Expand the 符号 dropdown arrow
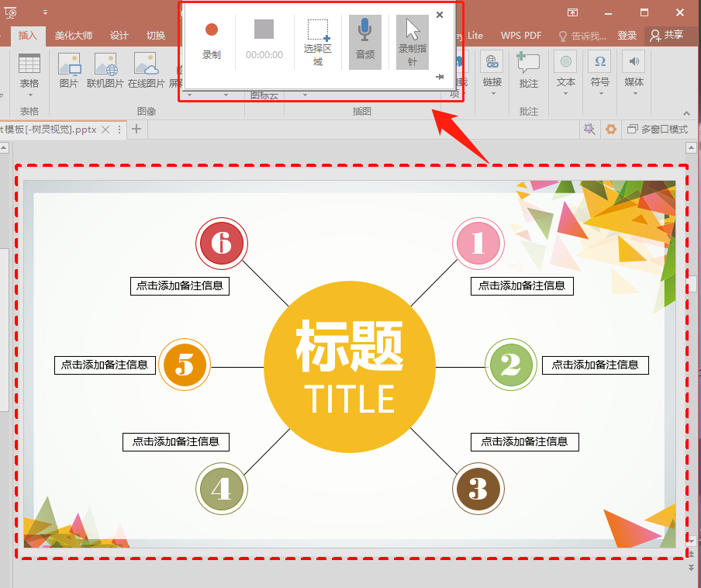The width and height of the screenshot is (701, 588). point(601,94)
